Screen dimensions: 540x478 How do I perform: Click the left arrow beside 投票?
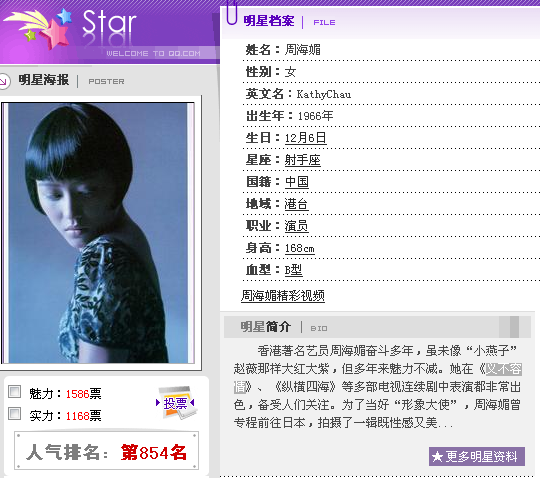(x=158, y=402)
